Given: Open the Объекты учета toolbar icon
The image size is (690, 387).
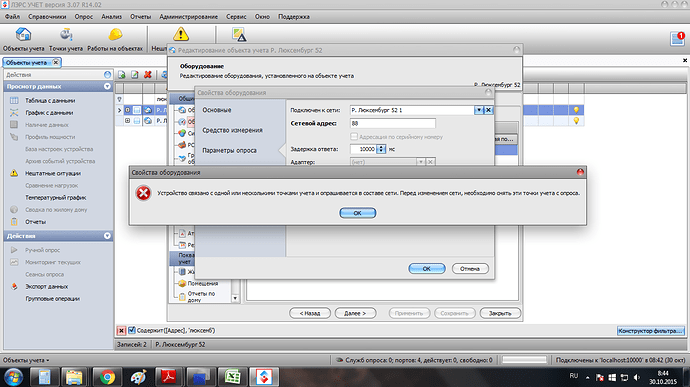Looking at the screenshot, I should click(23, 34).
